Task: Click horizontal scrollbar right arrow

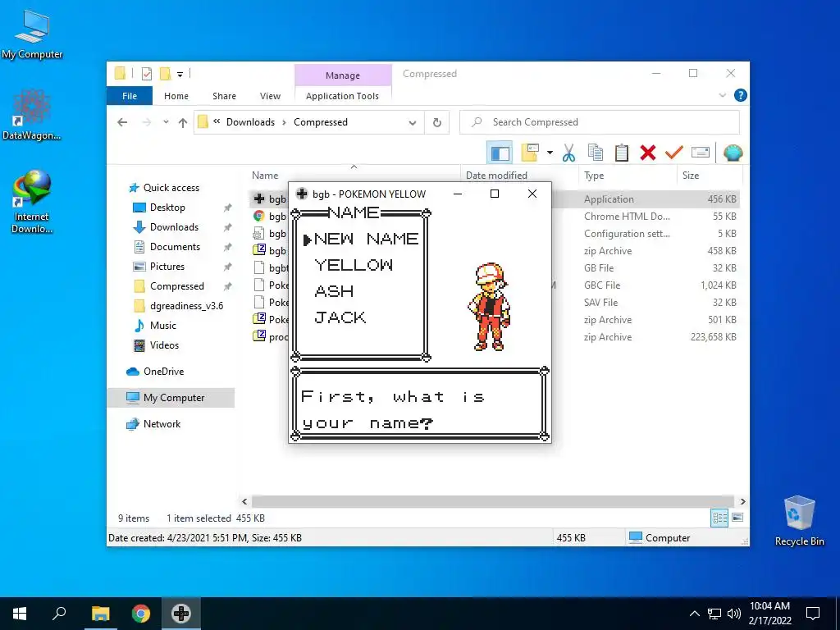Action: point(742,501)
